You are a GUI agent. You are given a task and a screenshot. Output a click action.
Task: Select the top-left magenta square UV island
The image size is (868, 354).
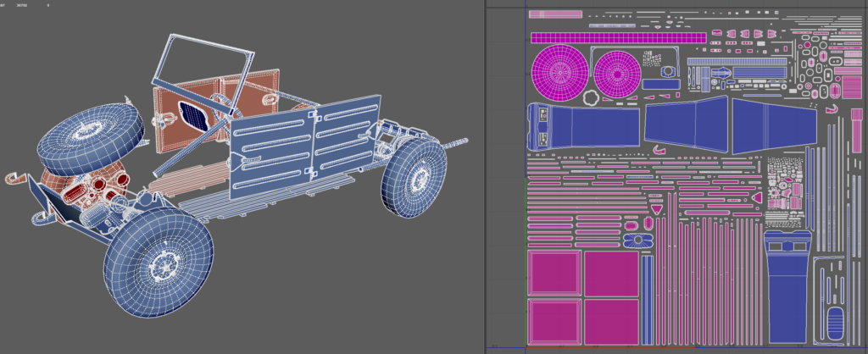(x=554, y=274)
